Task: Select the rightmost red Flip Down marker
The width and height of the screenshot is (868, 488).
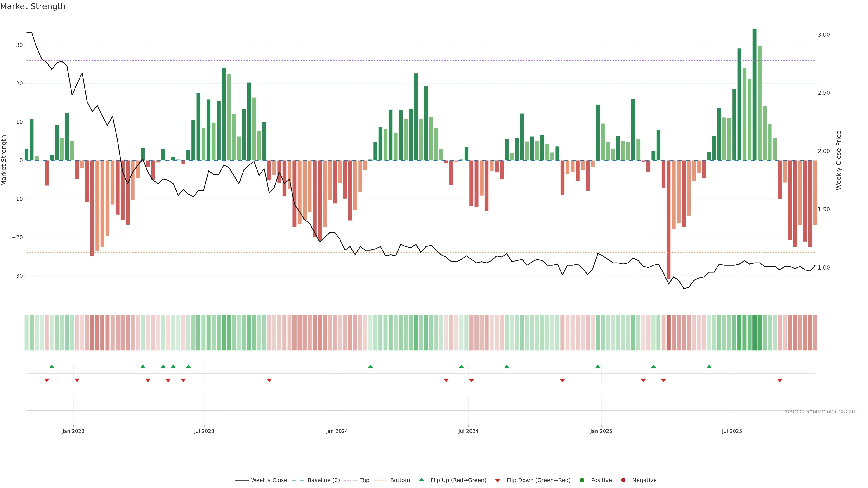Action: [x=780, y=380]
